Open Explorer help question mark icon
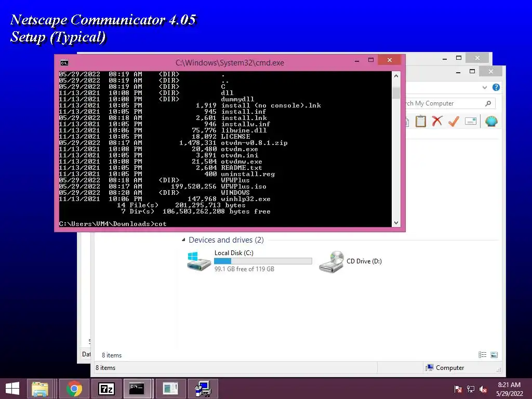 tap(496, 87)
